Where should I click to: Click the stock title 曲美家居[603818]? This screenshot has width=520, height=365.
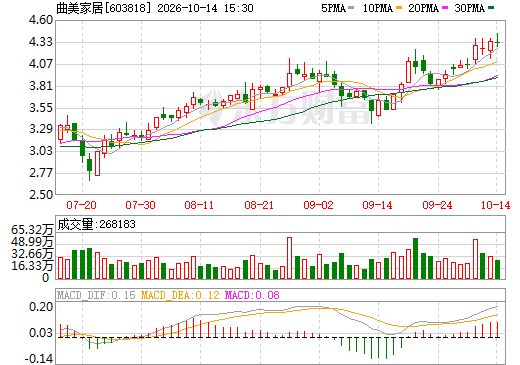(x=102, y=8)
